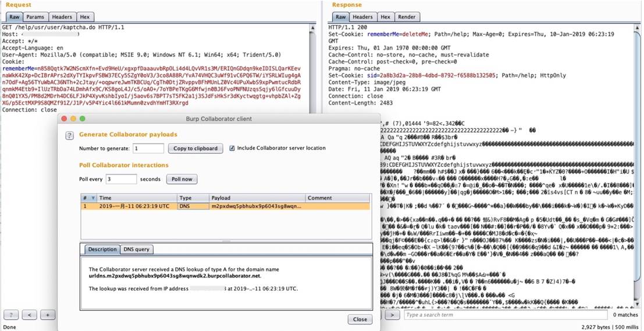Open the Collaborator client help icon

(70, 136)
